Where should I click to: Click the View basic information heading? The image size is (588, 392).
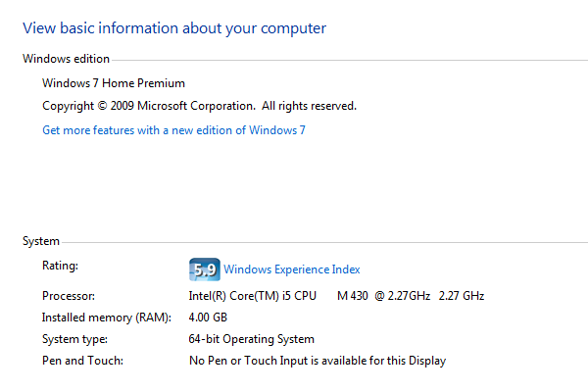click(x=174, y=28)
